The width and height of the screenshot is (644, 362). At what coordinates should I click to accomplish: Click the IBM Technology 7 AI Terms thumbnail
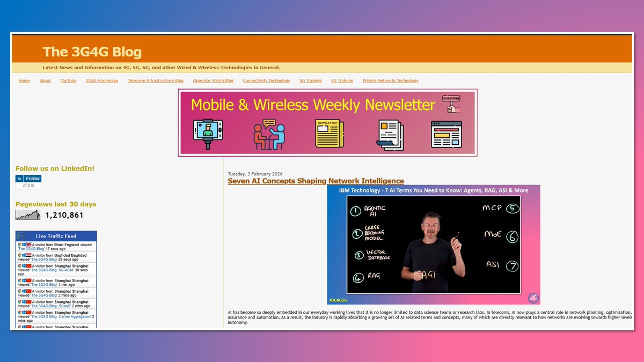click(434, 245)
